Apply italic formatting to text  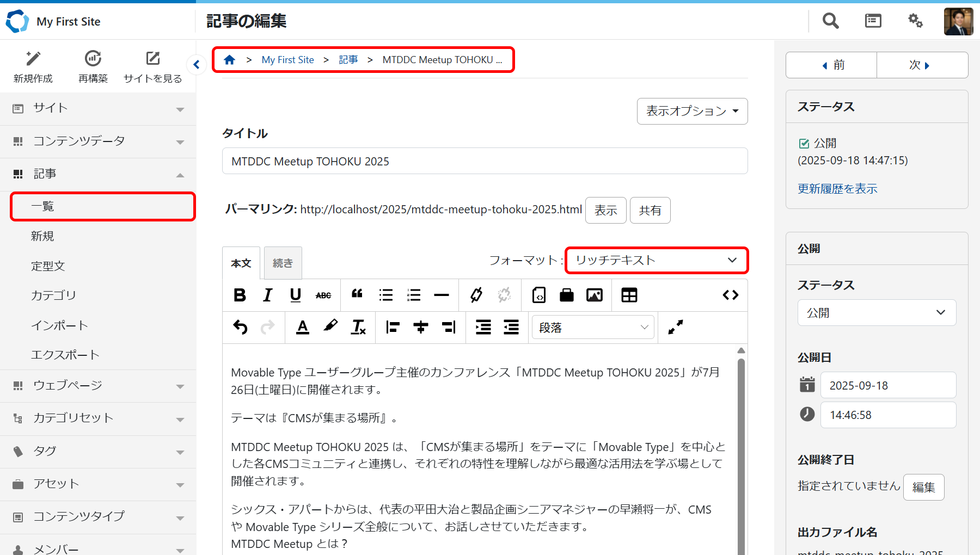point(267,295)
